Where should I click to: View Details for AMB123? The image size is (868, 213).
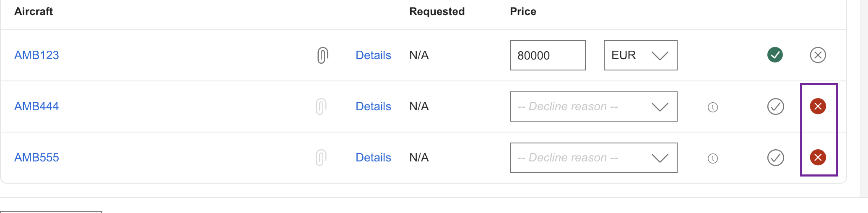tap(373, 55)
